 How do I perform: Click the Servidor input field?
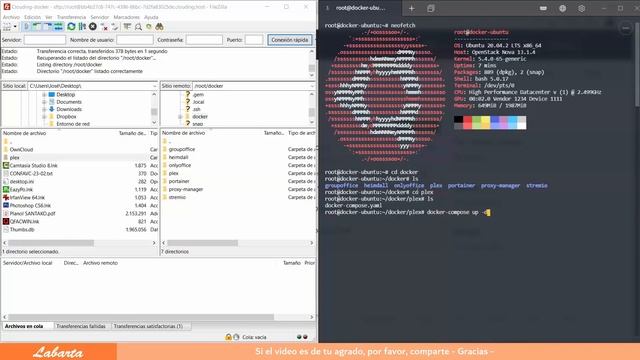(x=45, y=40)
